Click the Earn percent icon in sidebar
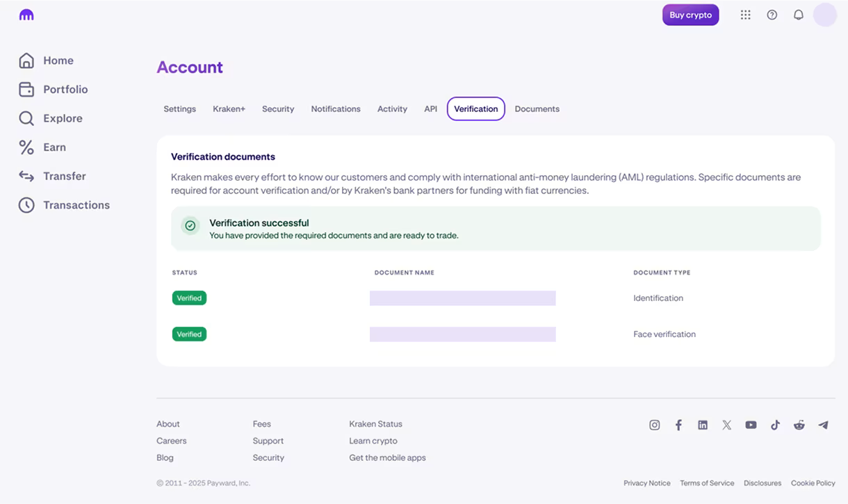The height and width of the screenshot is (504, 848). point(26,147)
